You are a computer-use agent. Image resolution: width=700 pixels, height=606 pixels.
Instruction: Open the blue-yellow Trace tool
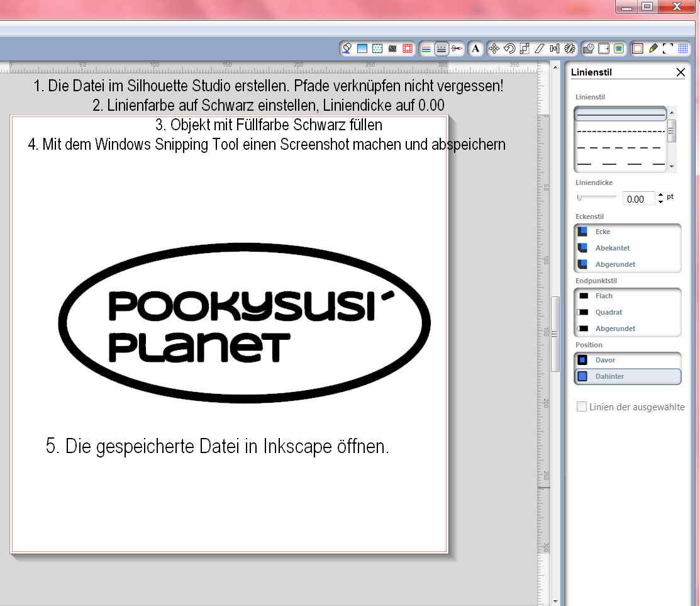(x=619, y=48)
